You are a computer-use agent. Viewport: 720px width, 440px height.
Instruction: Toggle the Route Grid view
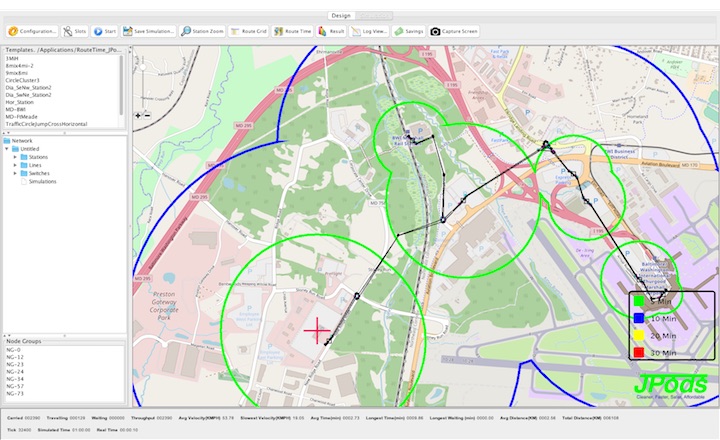[x=249, y=31]
